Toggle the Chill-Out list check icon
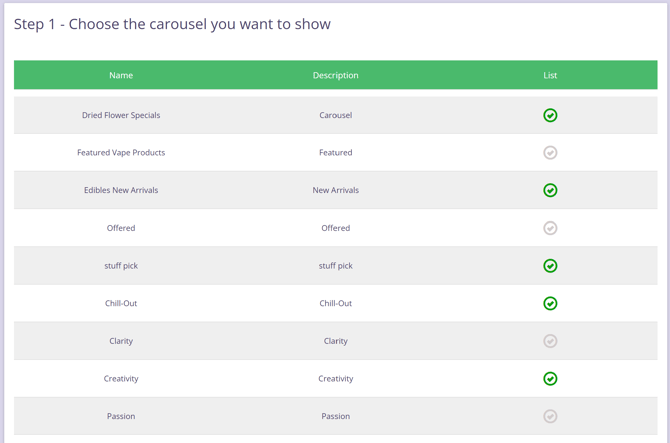The height and width of the screenshot is (443, 670). pos(550,303)
